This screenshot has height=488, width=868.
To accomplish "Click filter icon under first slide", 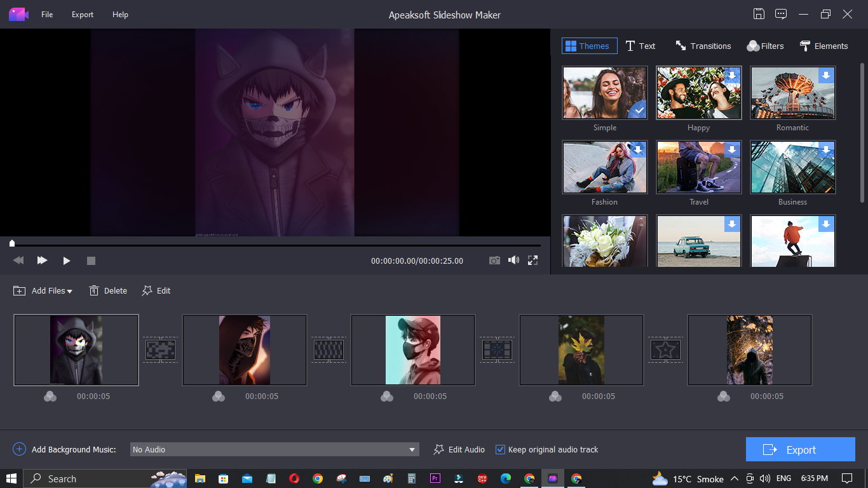I will 50,396.
